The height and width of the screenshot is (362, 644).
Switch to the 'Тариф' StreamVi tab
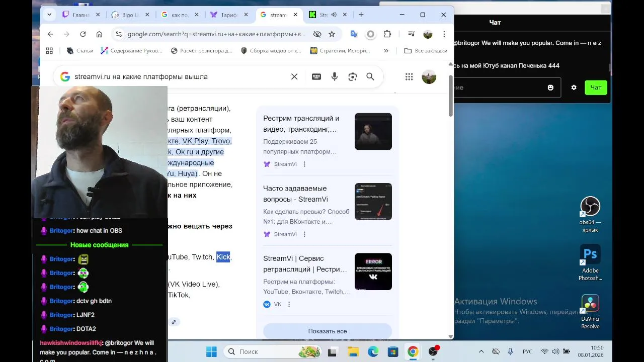pyautogui.click(x=228, y=15)
